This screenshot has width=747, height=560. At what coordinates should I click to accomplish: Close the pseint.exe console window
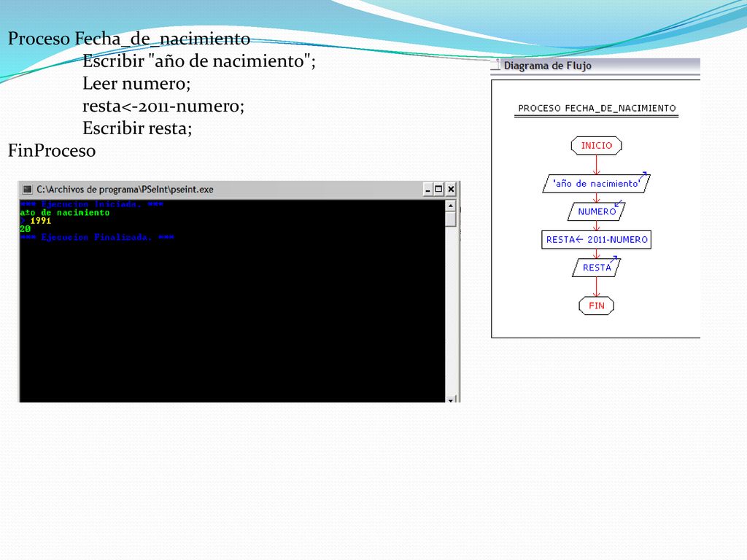[x=451, y=190]
